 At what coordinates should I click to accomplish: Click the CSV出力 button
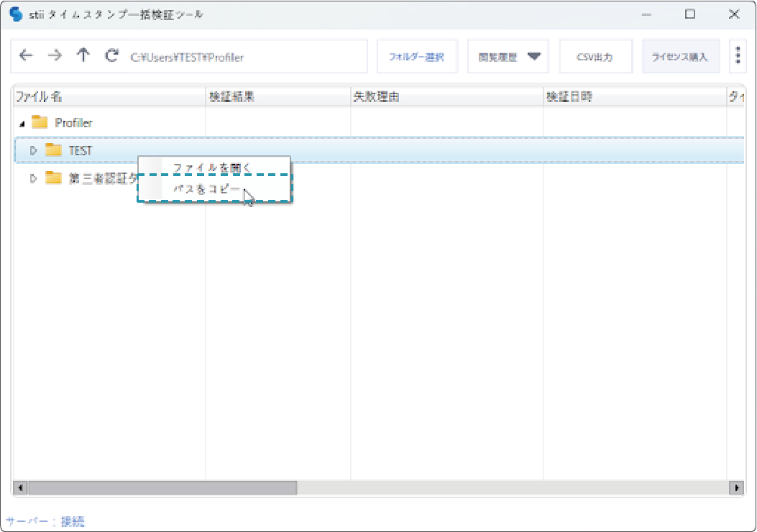pyautogui.click(x=595, y=57)
